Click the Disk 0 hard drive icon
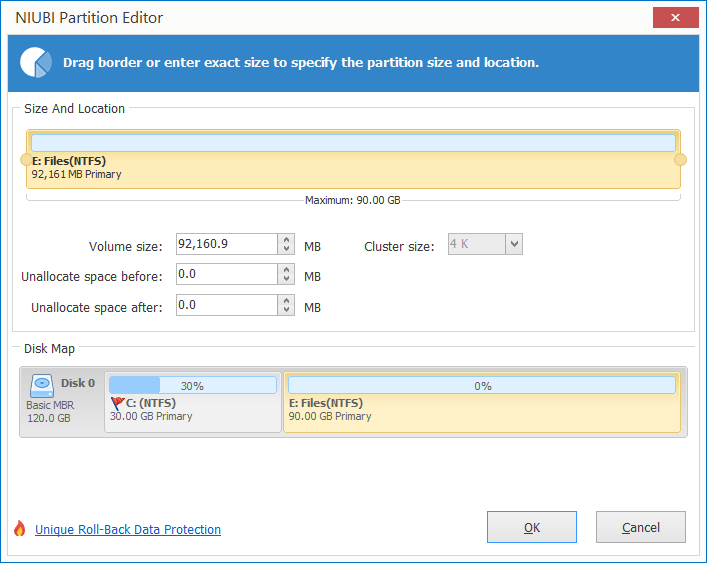The width and height of the screenshot is (707, 563). click(42, 386)
